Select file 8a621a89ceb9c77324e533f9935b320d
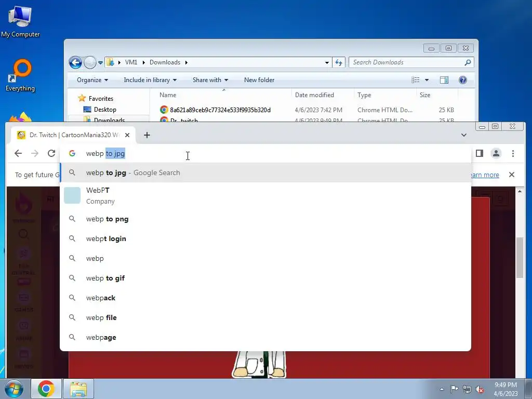This screenshot has height=399, width=532. (220, 110)
